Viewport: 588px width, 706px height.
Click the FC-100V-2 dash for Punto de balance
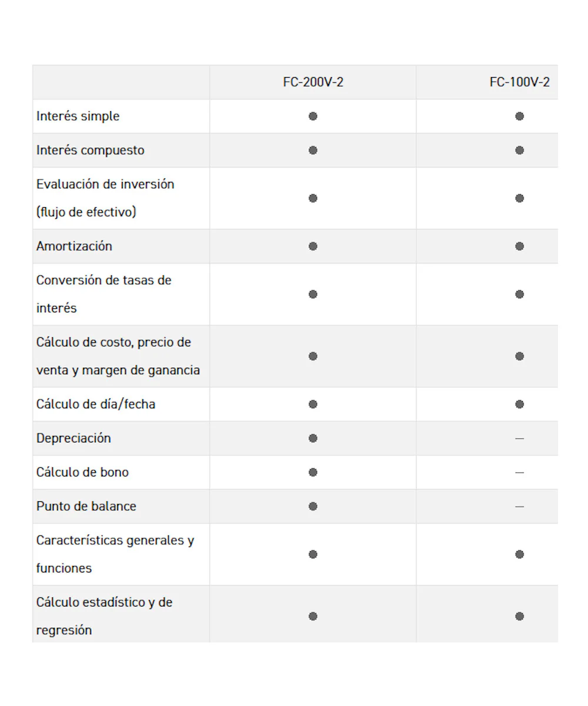coord(519,507)
